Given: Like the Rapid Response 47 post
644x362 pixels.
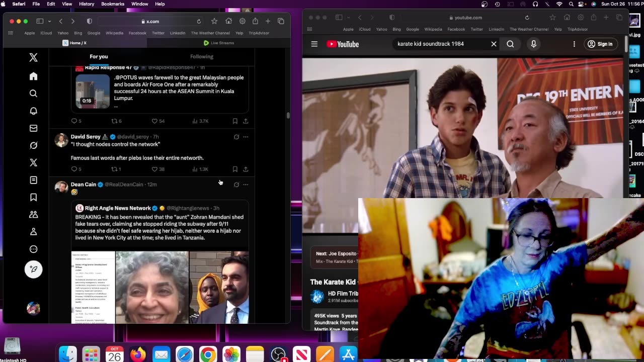Looking at the screenshot, I should [x=158, y=121].
